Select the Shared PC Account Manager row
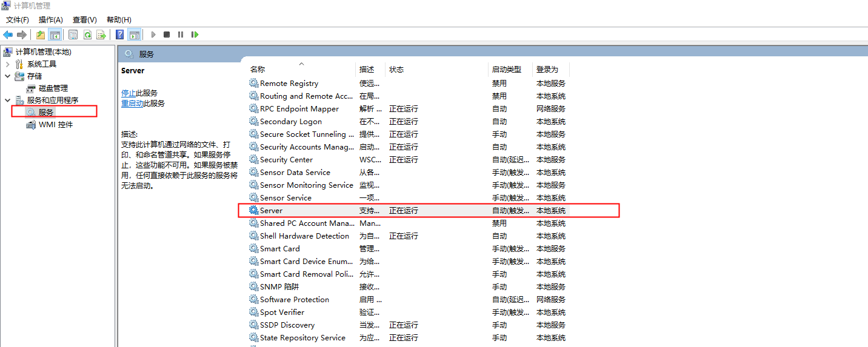This screenshot has width=868, height=347. pos(409,223)
